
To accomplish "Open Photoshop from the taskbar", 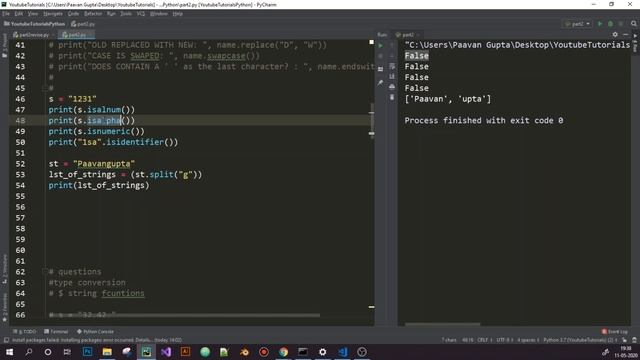I will pos(87,352).
